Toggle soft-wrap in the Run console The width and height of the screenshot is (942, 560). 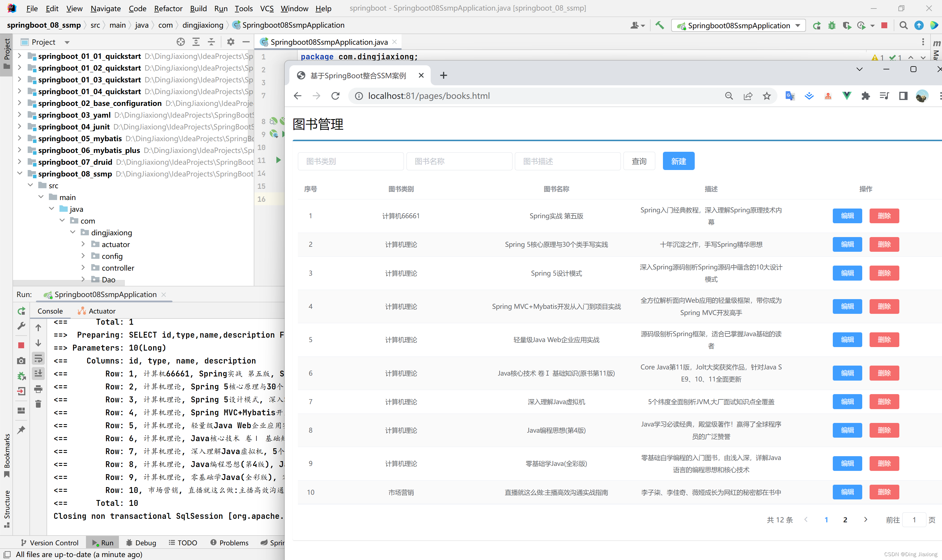38,358
